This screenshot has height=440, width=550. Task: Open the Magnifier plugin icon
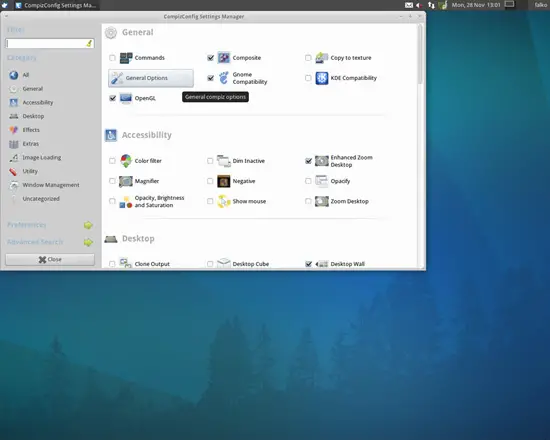[x=126, y=181]
